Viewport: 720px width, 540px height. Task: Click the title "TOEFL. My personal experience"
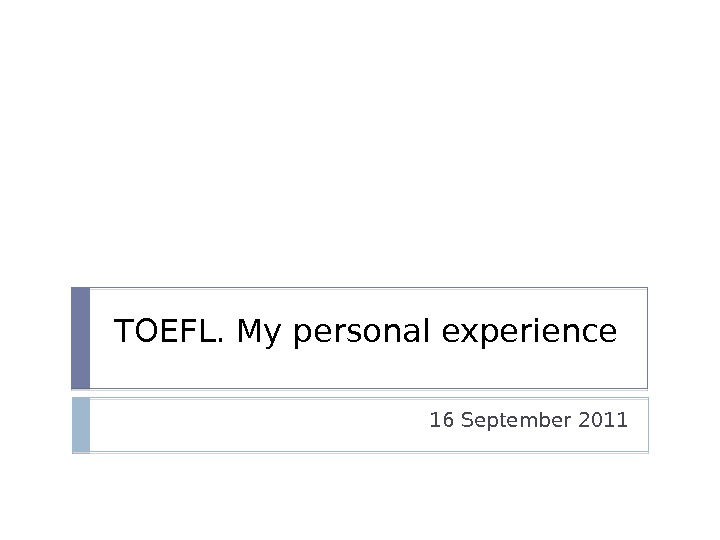366,331
